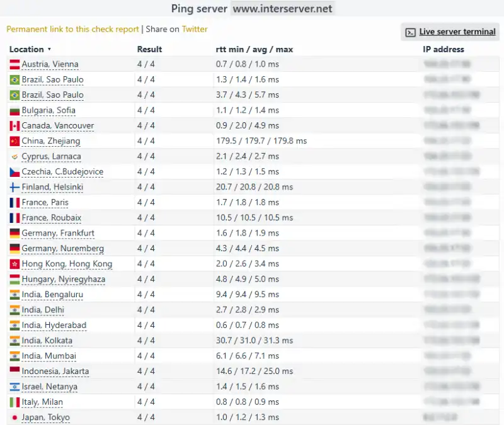Image resolution: width=504 pixels, height=425 pixels.
Task: Click the Finland flag beside Helsinki
Action: click(x=14, y=187)
